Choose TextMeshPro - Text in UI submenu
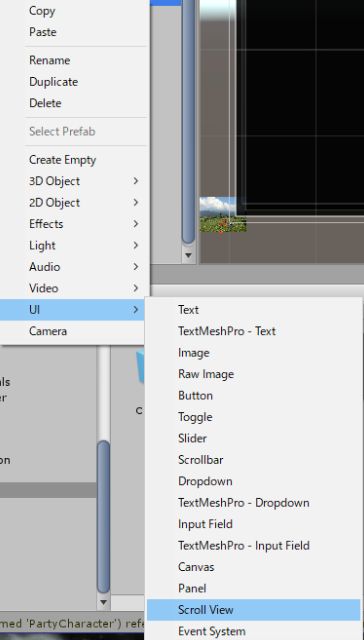The width and height of the screenshot is (364, 640). [x=227, y=331]
